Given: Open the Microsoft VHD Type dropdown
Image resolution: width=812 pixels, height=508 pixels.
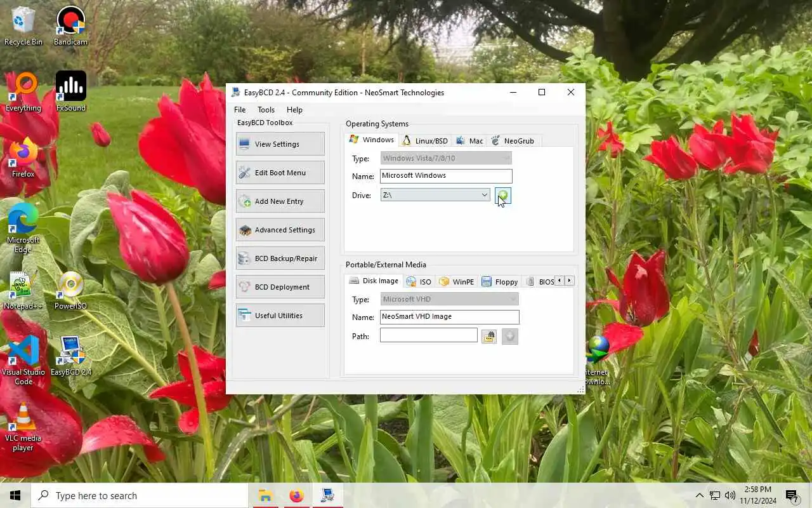Looking at the screenshot, I should (449, 299).
